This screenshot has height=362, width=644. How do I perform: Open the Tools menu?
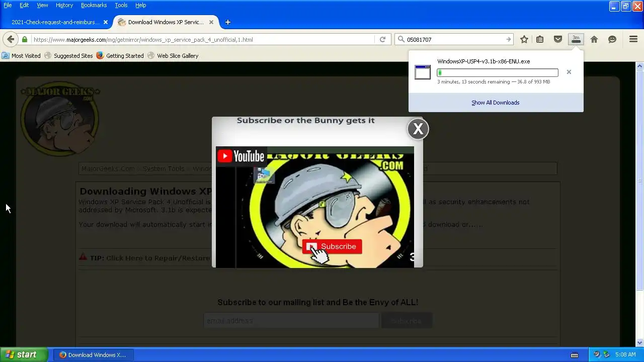tap(121, 5)
